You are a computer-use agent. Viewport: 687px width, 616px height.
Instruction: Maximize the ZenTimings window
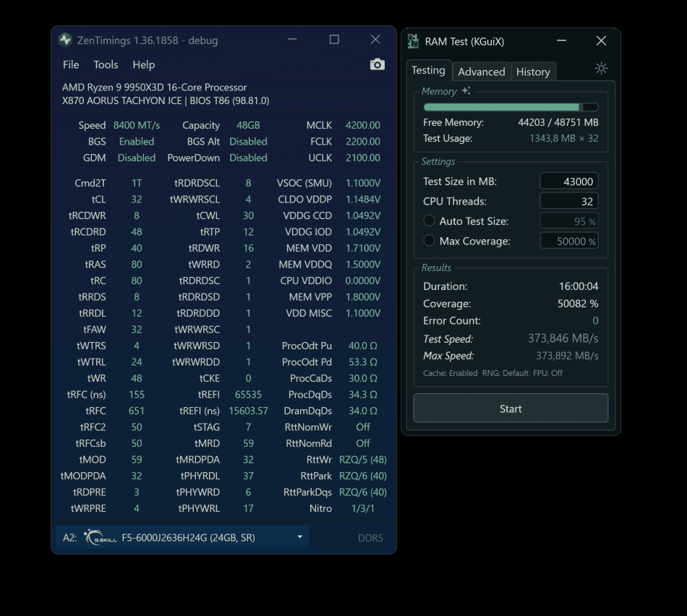(334, 40)
